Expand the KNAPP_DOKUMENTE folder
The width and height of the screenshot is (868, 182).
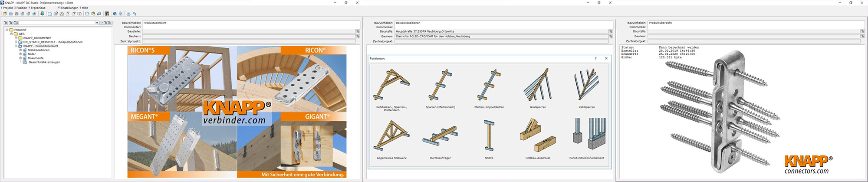[16, 38]
